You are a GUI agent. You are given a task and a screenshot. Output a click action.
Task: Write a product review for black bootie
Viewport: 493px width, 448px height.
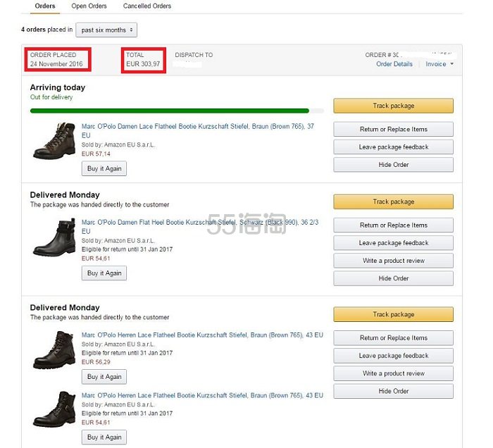(x=393, y=261)
